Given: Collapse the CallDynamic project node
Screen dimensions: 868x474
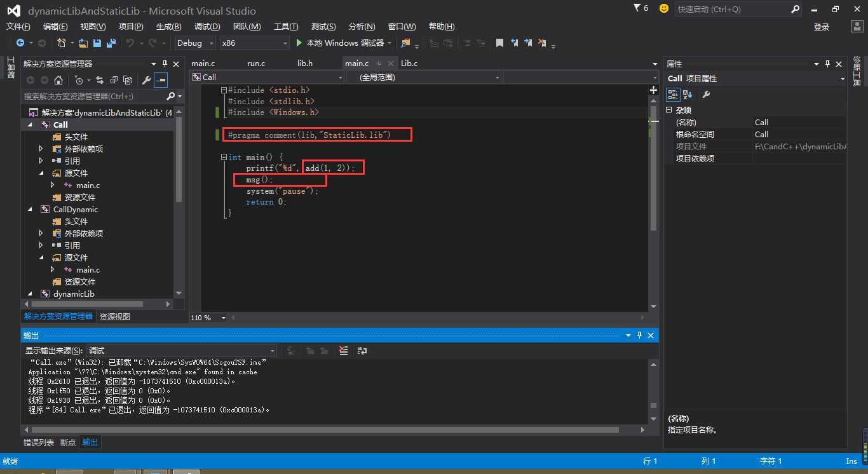Looking at the screenshot, I should tap(31, 209).
